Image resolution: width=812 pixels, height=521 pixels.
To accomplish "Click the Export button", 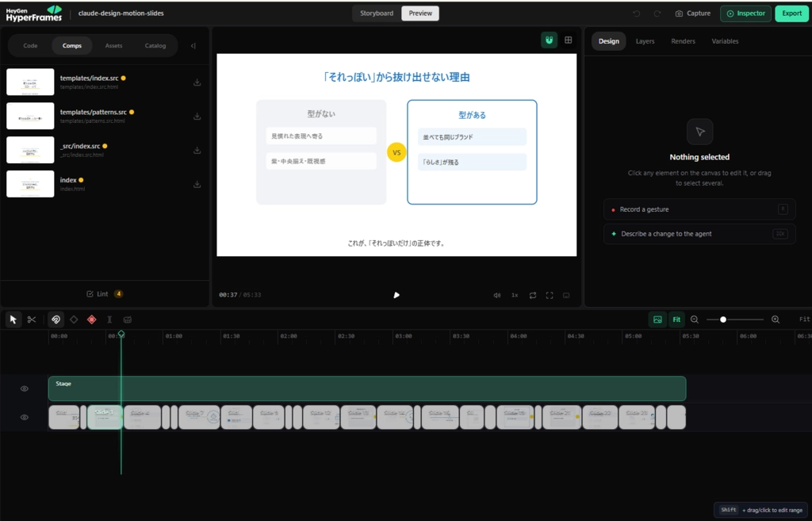I will pos(791,13).
